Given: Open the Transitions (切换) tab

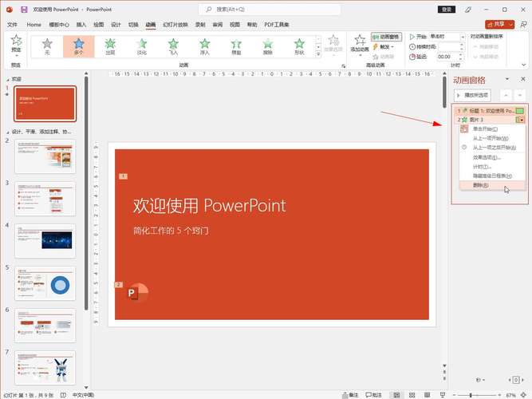Looking at the screenshot, I should click(x=133, y=25).
